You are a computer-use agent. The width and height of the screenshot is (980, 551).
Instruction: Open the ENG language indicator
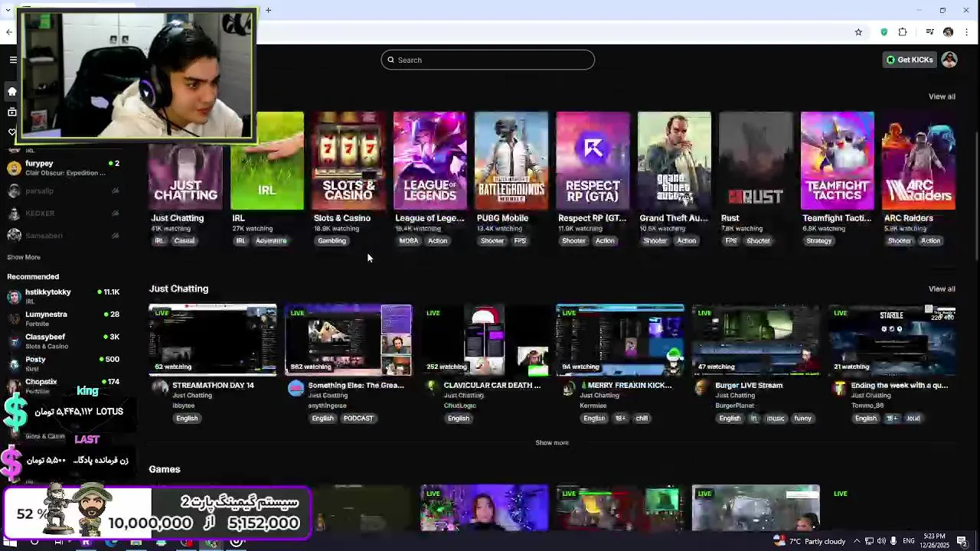click(909, 541)
